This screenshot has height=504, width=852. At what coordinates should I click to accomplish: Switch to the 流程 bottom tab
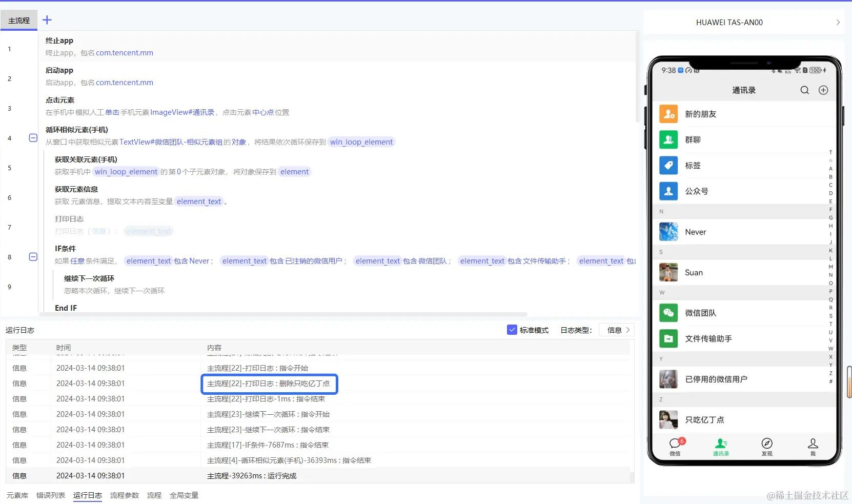[154, 495]
